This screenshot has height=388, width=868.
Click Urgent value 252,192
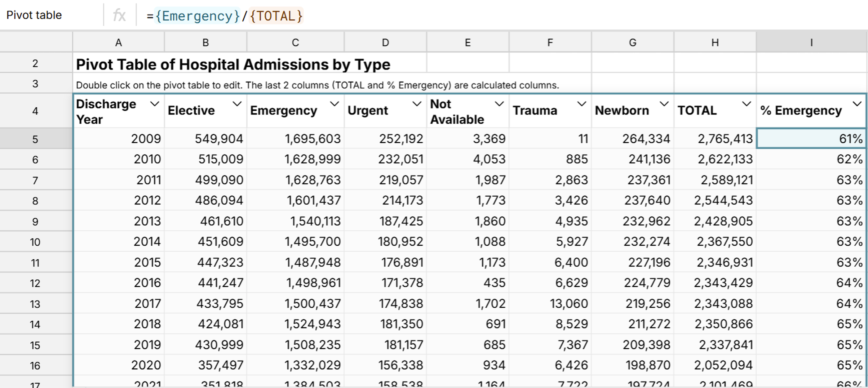point(385,138)
